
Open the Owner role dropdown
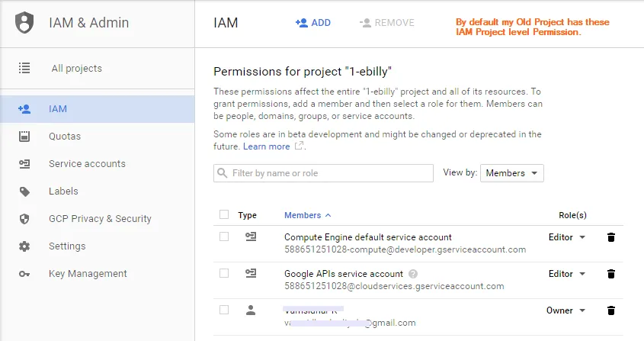coord(566,310)
